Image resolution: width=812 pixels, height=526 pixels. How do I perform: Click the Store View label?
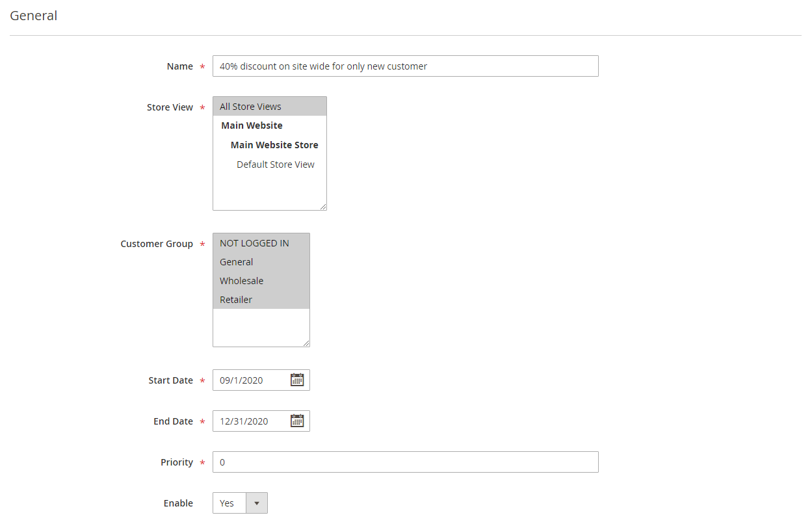(x=170, y=107)
